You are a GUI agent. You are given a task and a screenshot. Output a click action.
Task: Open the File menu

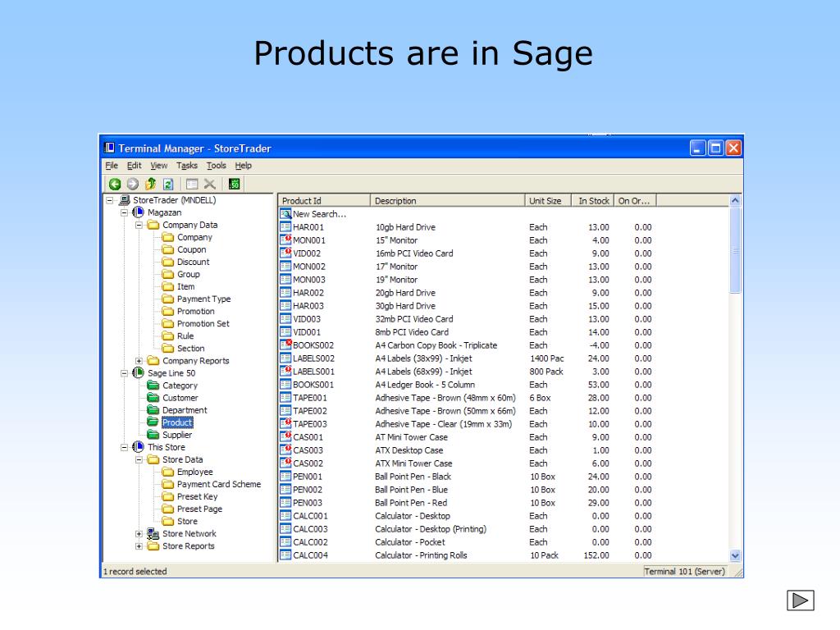pos(112,166)
